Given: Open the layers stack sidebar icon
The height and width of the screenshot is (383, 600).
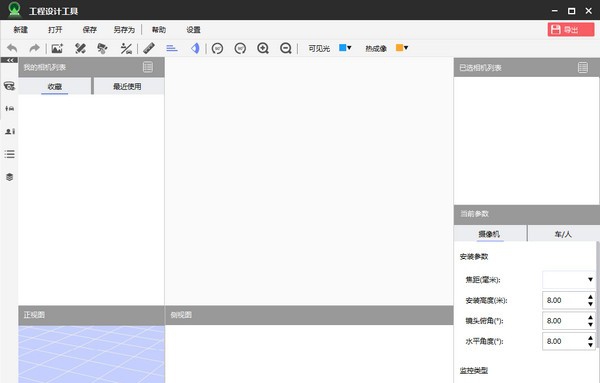Looking at the screenshot, I should point(10,177).
